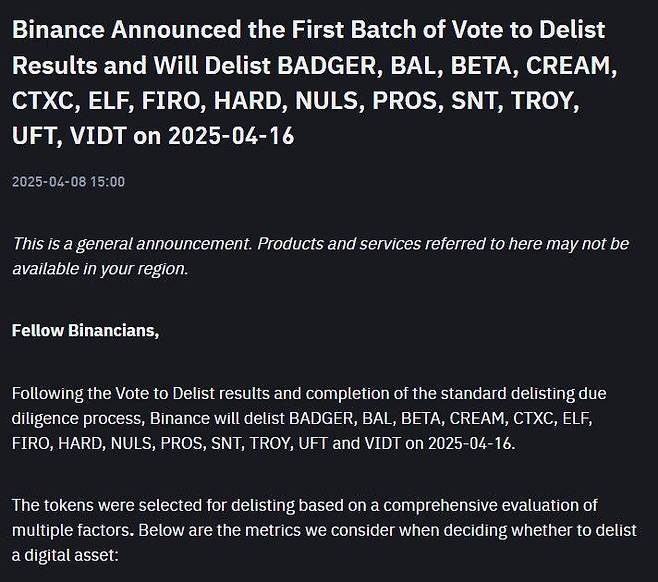Viewport: 658px width, 582px height.
Task: Click the italic general announcement disclaimer
Action: [320, 244]
